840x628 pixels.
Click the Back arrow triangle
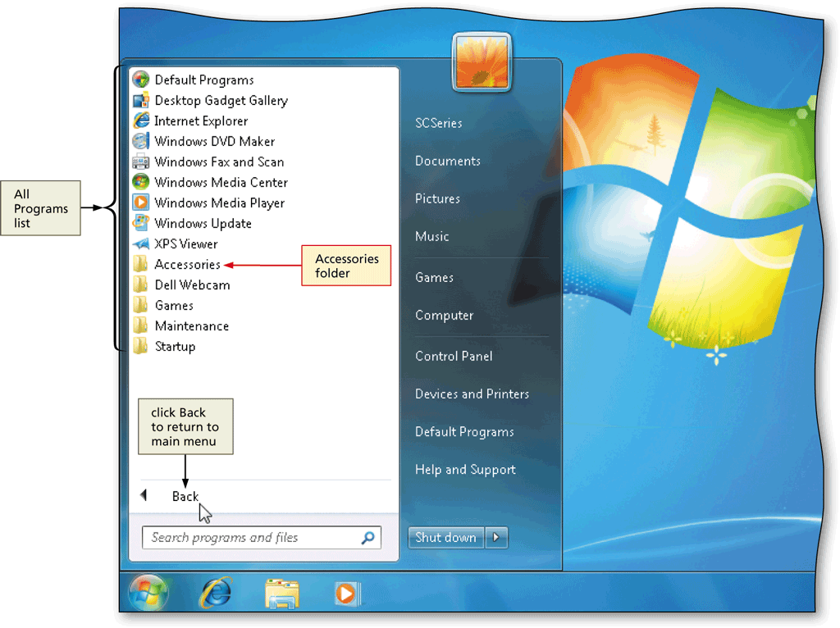tap(144, 495)
